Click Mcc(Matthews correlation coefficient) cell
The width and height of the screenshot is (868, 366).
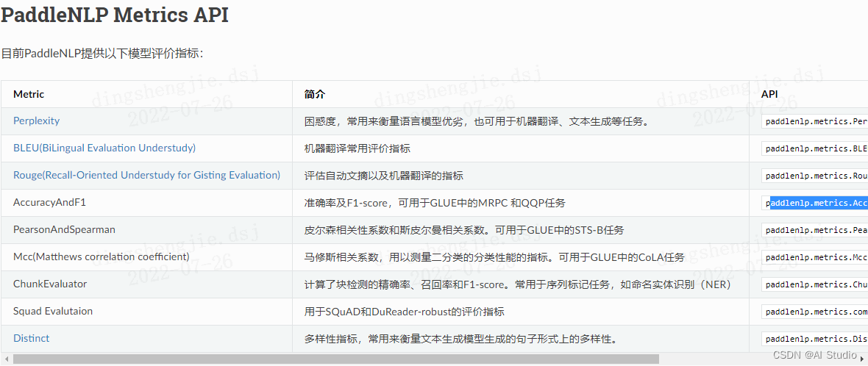click(102, 257)
